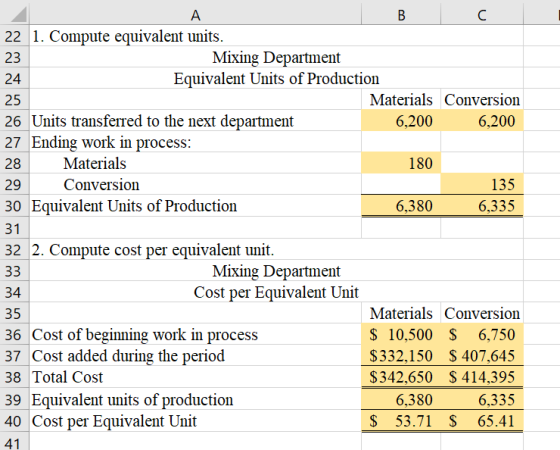Click 'Conversion' header in row 35

[x=482, y=314]
